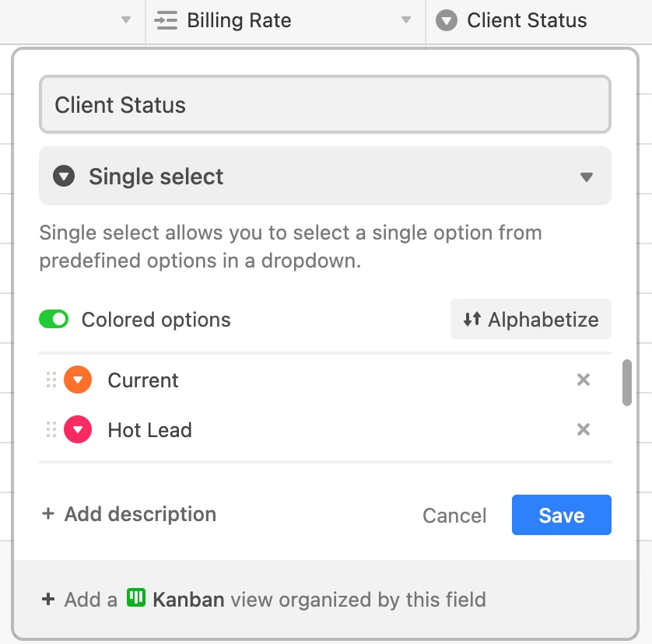652x644 pixels.
Task: Open the orange color picker for Current
Action: pyautogui.click(x=78, y=380)
